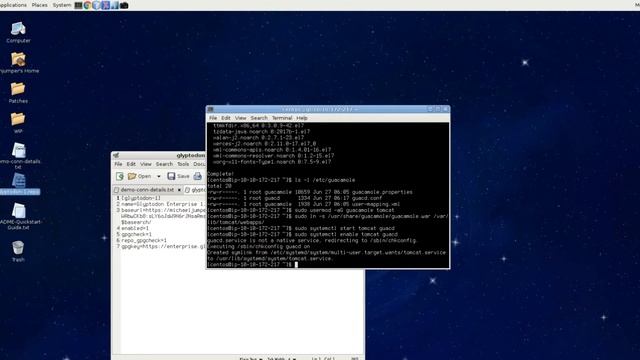
Task: Click Save in the gedit toolbar
Action: [x=178, y=176]
